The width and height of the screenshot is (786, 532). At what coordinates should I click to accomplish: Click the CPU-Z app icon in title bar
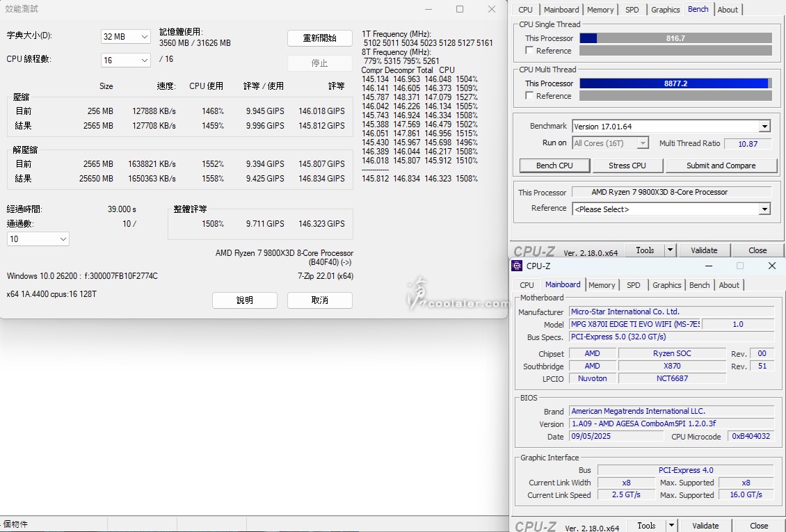(517, 266)
